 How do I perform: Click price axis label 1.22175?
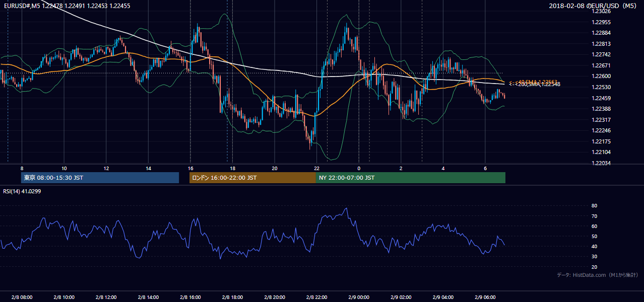[601, 141]
